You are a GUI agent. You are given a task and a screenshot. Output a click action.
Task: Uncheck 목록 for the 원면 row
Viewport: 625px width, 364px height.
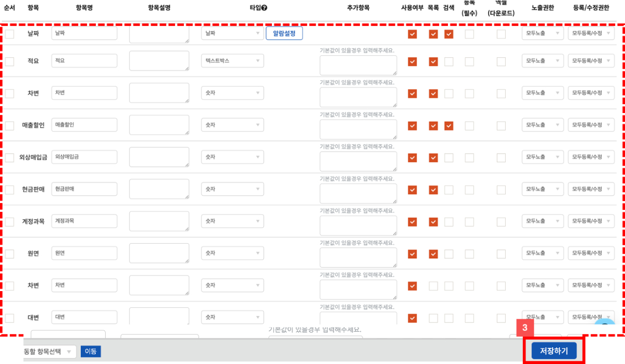click(x=433, y=254)
